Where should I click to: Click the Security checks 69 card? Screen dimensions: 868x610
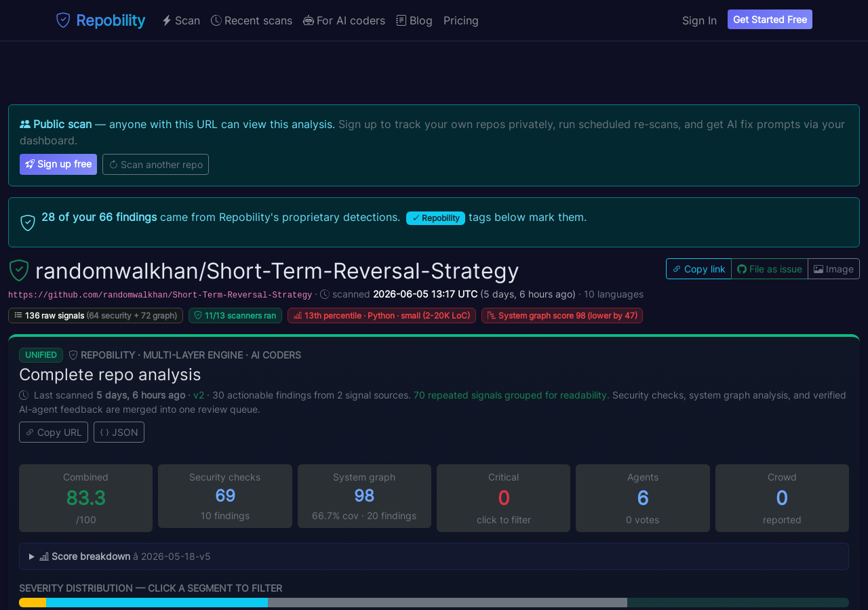tap(225, 496)
